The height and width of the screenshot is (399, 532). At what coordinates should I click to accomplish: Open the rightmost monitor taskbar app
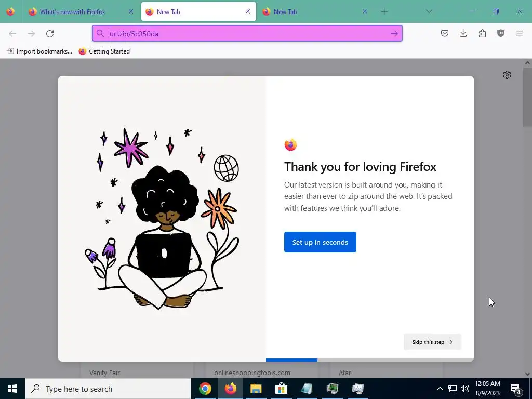click(x=357, y=389)
